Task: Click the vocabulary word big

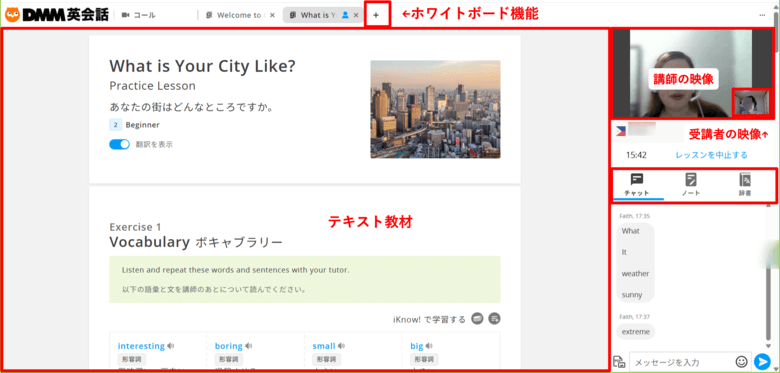Action: pos(417,346)
